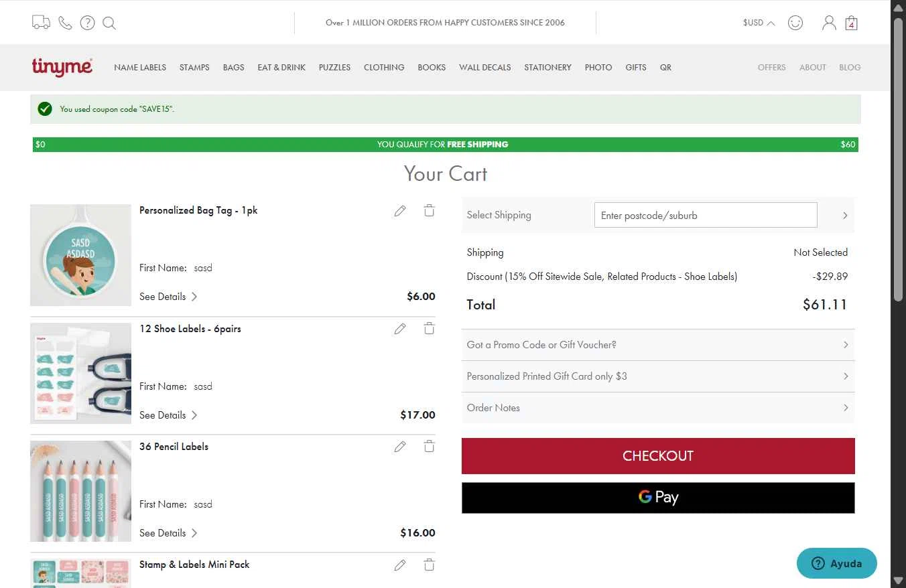Expand the Order Notes section

click(x=658, y=408)
